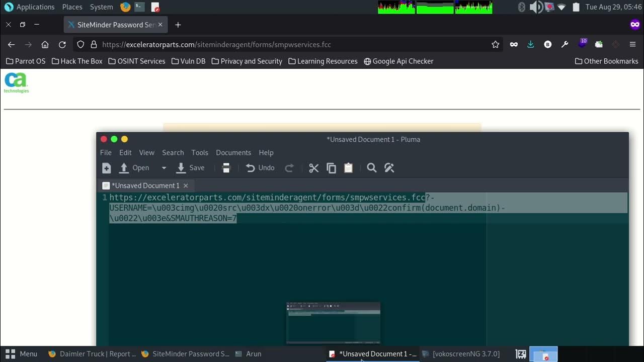Click the site padlock icon in address bar

94,44
